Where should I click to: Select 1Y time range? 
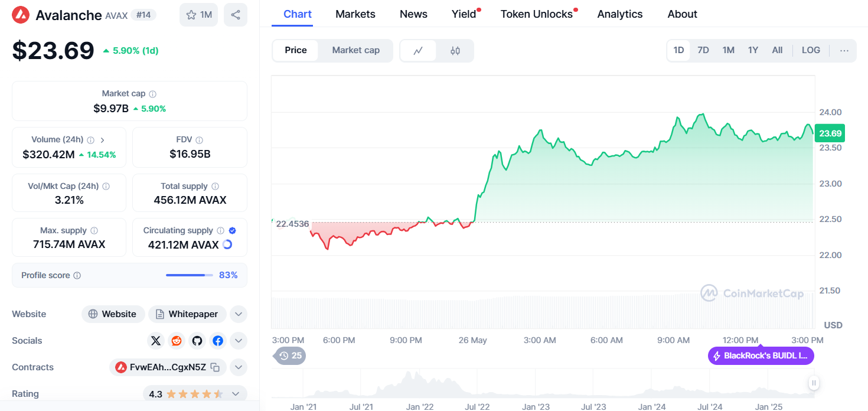pos(753,50)
